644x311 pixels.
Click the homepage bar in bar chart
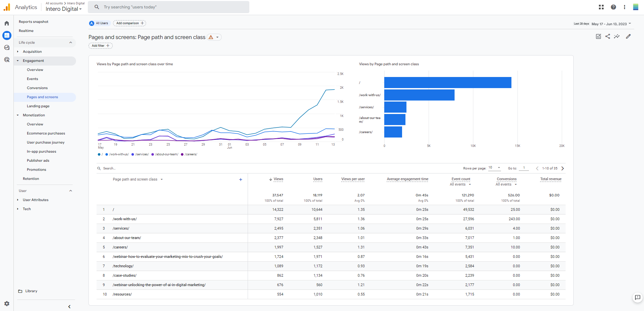(x=448, y=83)
